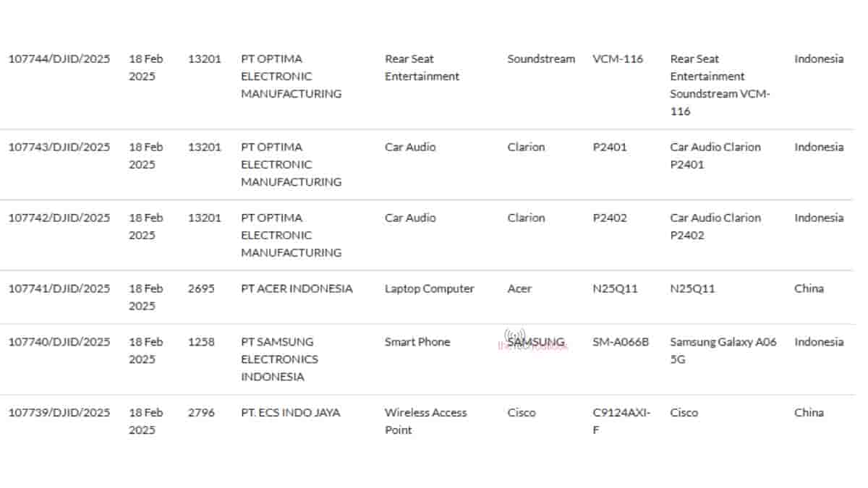Select the Wireless Access Point cell
The width and height of the screenshot is (868, 488).
coord(425,421)
